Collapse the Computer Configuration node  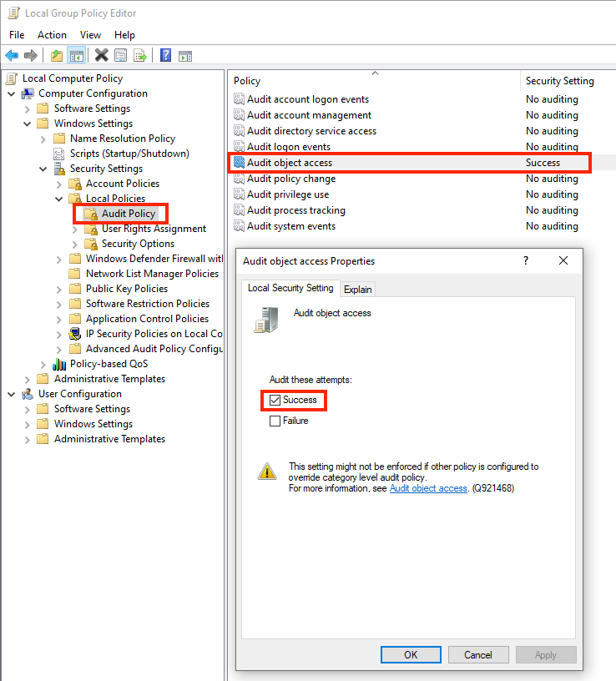12,93
